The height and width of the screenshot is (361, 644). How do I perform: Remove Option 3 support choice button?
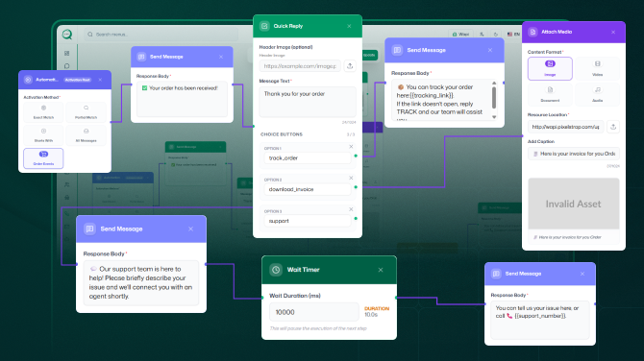tap(351, 209)
